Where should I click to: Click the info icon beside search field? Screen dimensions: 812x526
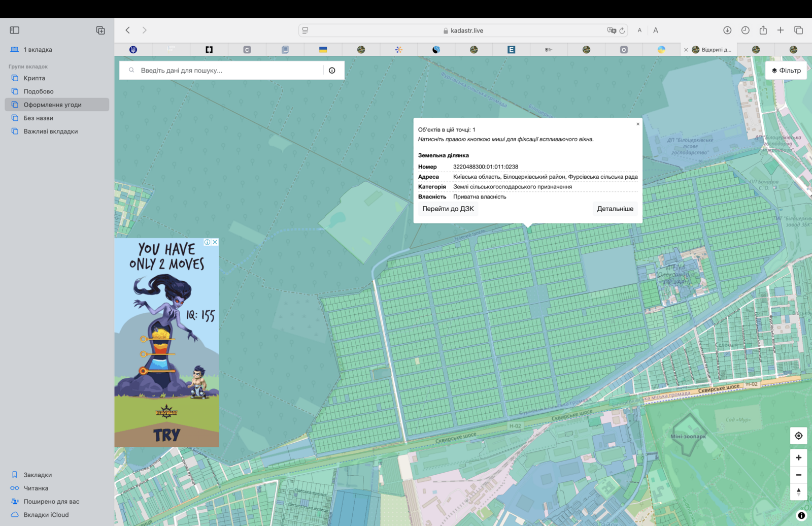click(x=332, y=71)
